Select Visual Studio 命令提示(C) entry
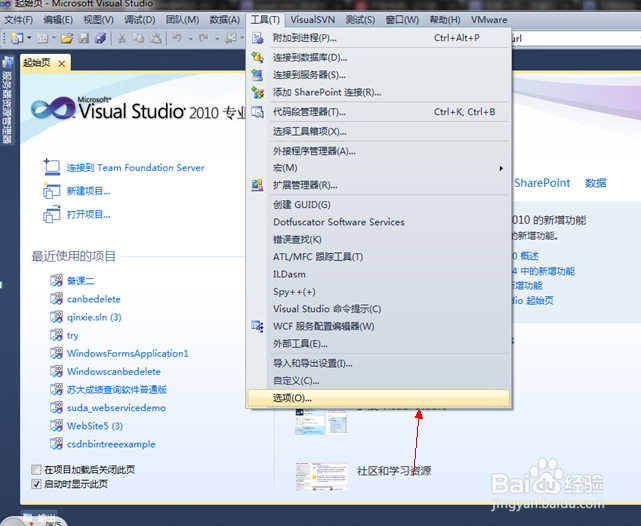The image size is (641, 526). point(379,309)
